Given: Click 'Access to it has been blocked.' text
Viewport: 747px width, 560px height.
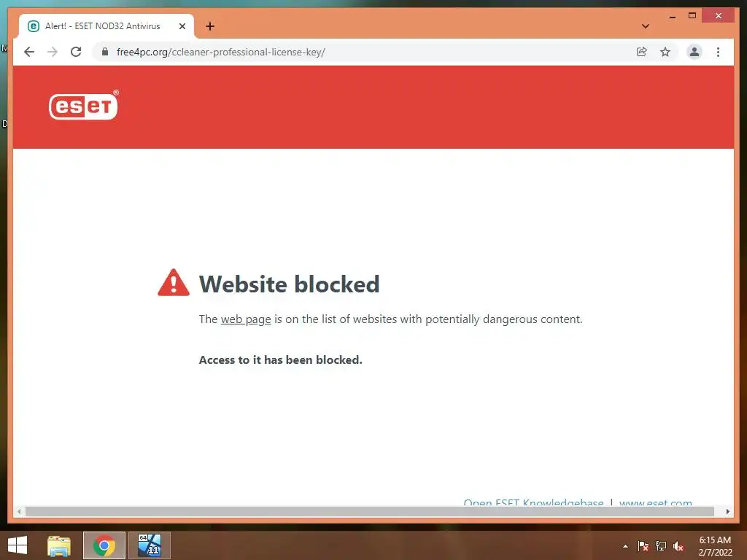Looking at the screenshot, I should click(x=281, y=360).
